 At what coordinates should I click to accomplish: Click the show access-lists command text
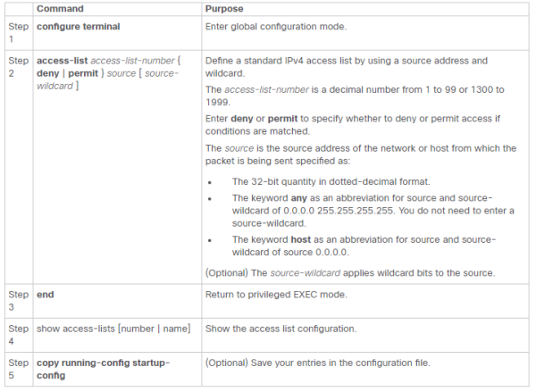(113, 329)
